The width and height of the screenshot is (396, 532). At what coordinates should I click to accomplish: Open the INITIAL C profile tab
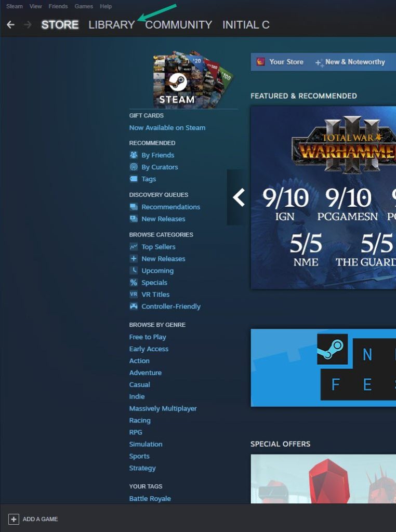pos(246,25)
